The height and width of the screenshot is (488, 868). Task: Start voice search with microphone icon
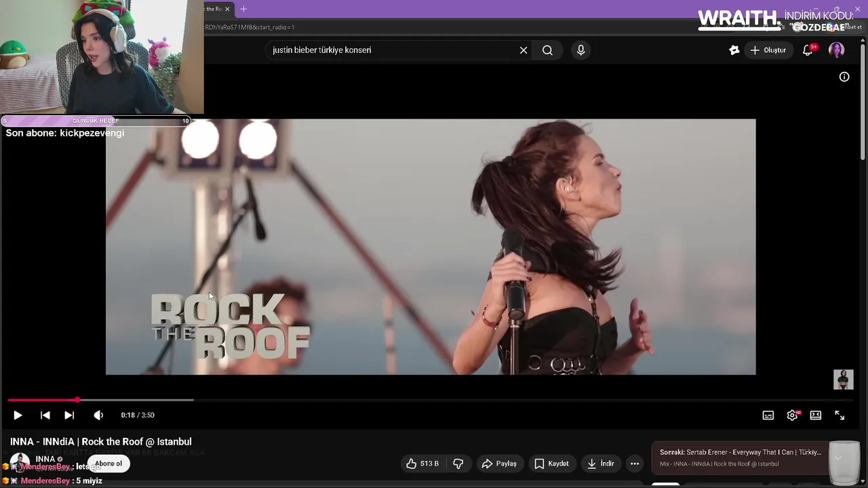(580, 50)
